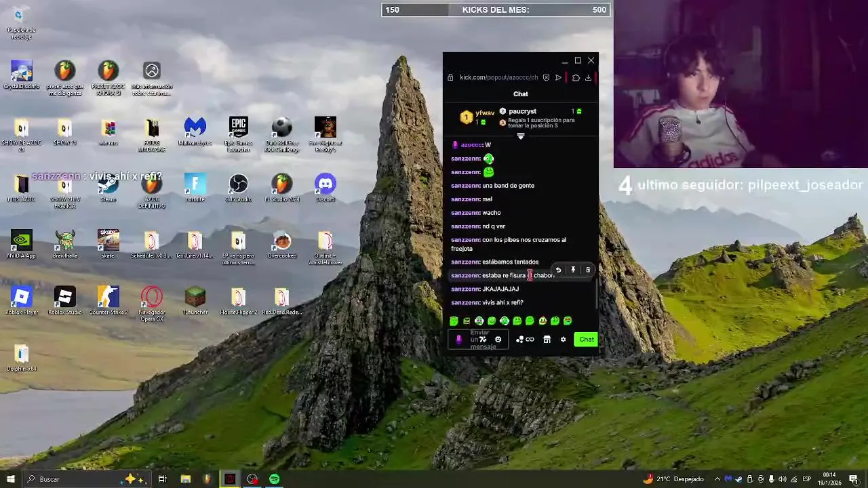The width and height of the screenshot is (868, 488).
Task: Open Papelera de reciclaje icon
Action: pos(21,22)
